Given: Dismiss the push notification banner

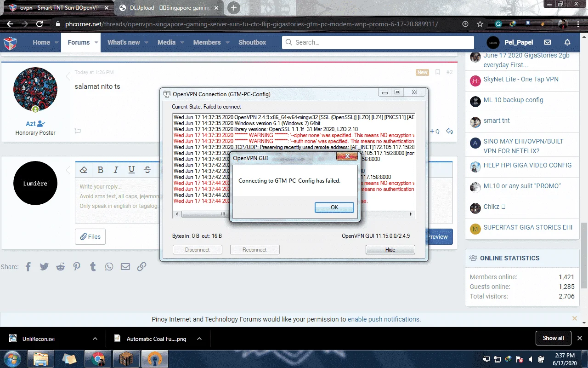Looking at the screenshot, I should click(x=575, y=318).
